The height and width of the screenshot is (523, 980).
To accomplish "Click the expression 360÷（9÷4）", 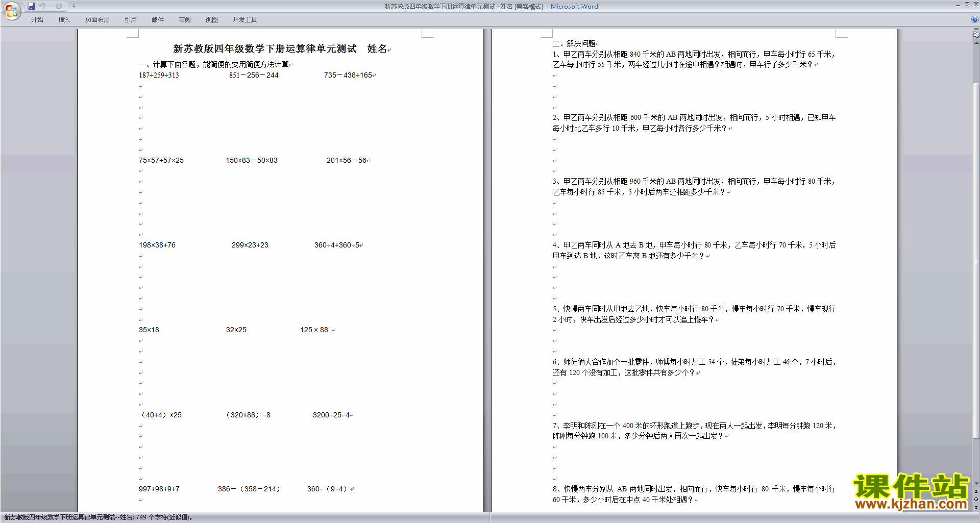I will [x=328, y=489].
